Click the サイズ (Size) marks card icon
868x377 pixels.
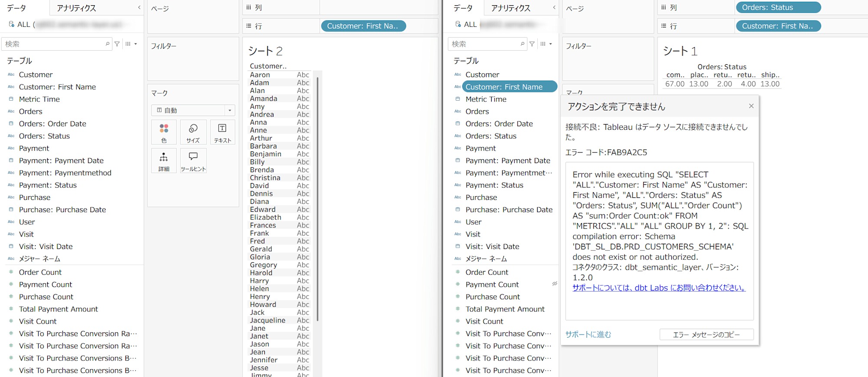coord(193,132)
